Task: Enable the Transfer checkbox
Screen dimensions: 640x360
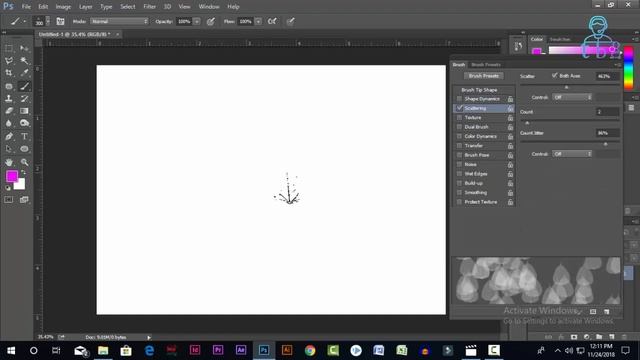Action: (x=459, y=146)
